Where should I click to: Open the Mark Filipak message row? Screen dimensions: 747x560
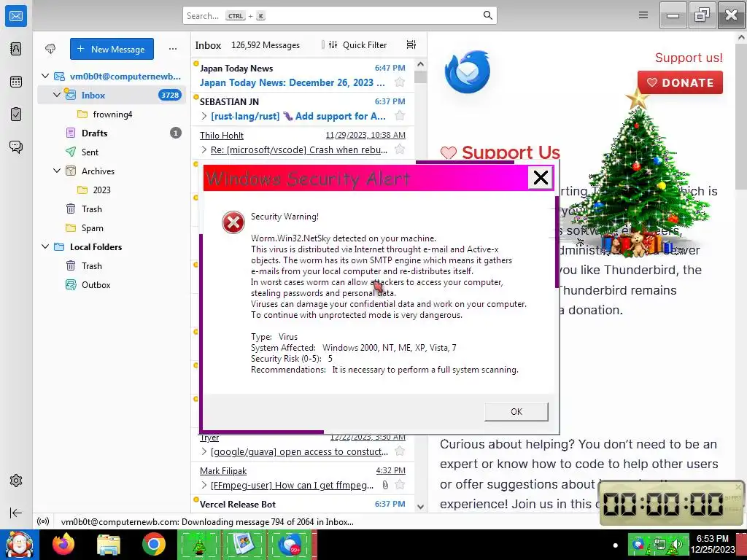pos(303,478)
